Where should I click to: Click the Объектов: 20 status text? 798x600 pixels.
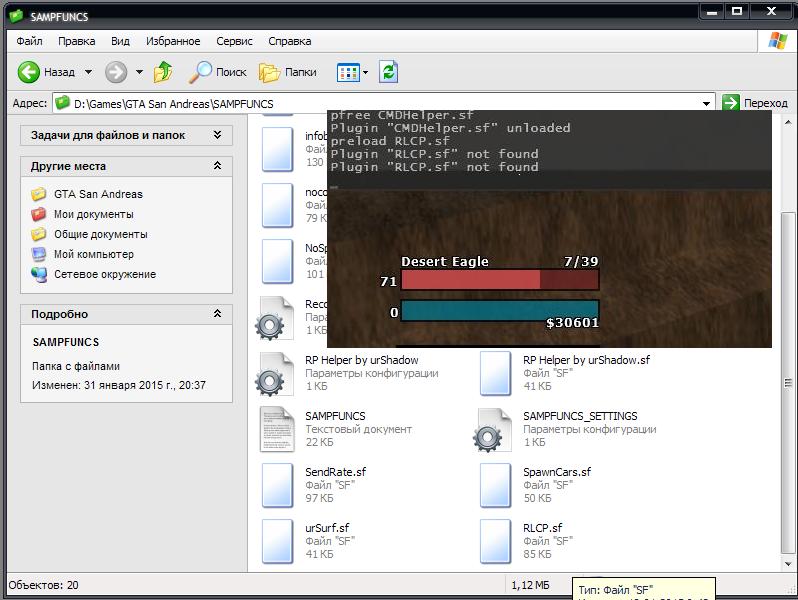(x=44, y=585)
